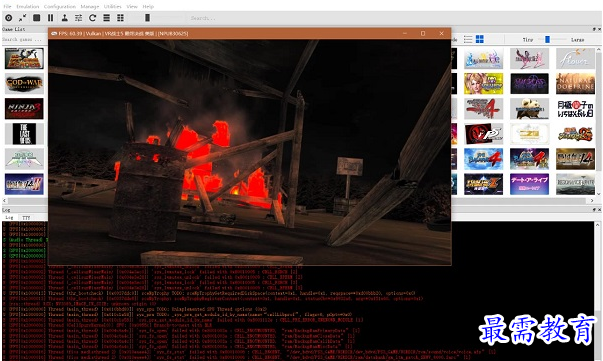Click game list horizontal scroll left arrow
The image size is (603, 361).
click(4, 201)
